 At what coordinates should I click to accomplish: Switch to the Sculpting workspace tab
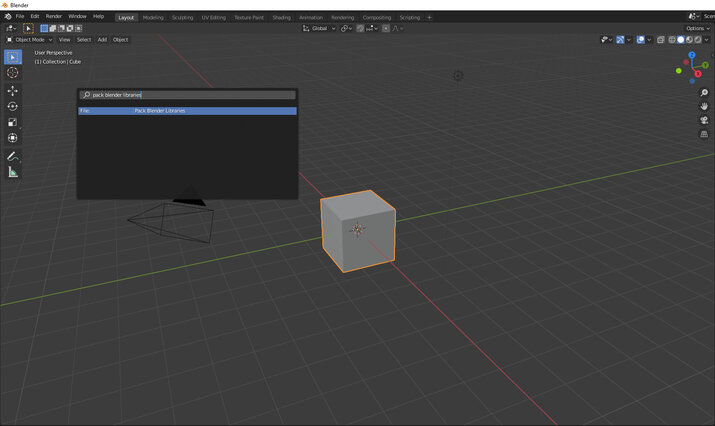182,17
